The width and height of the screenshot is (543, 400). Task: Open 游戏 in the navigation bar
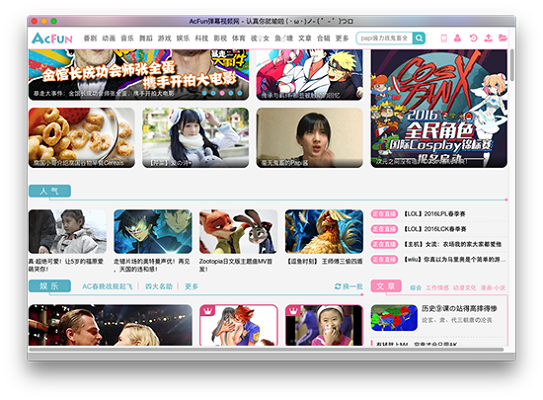[x=164, y=38]
